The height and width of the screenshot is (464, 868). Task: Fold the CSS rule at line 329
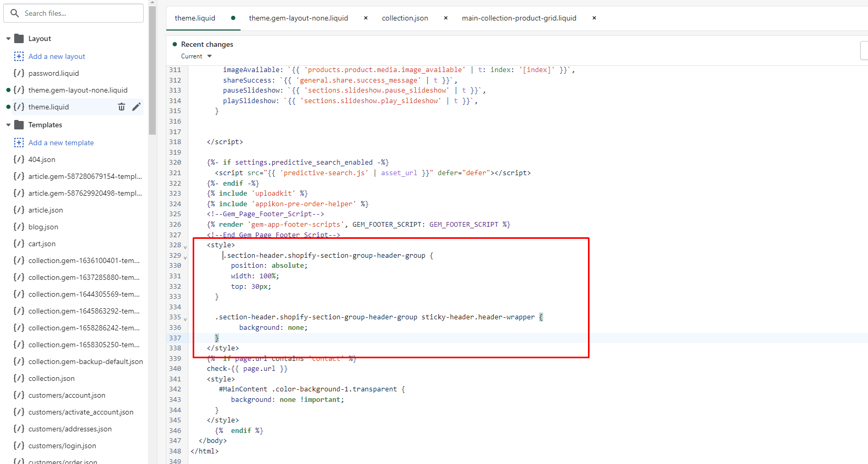185,257
